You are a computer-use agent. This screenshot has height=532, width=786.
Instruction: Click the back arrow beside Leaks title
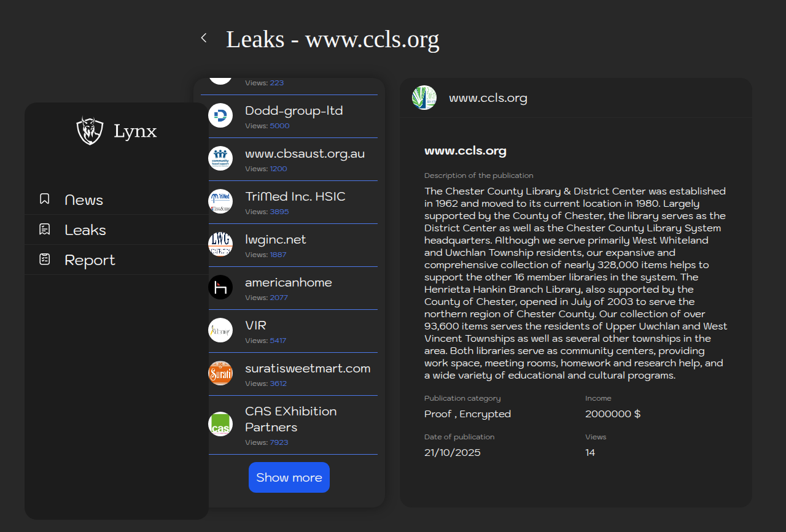(x=204, y=38)
